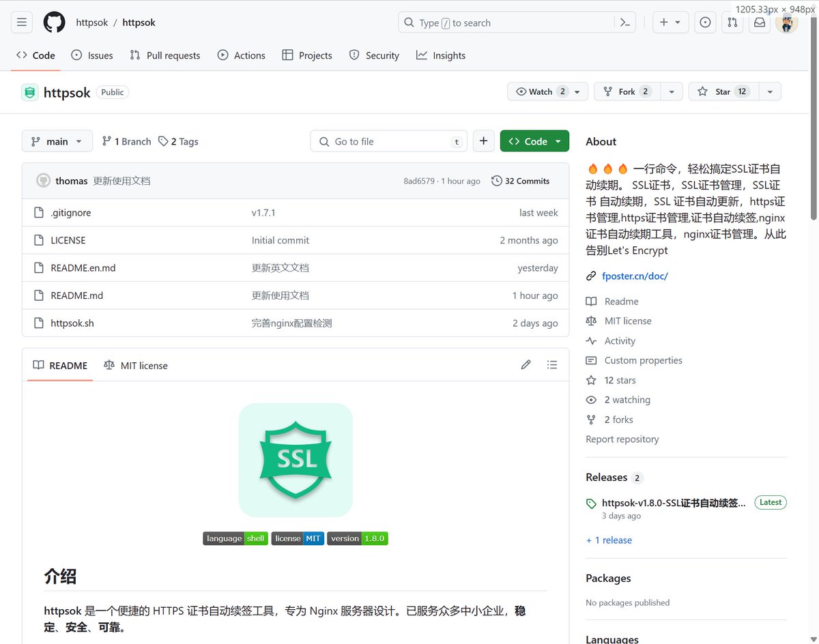Open the pull requests icon in header
The image size is (819, 644).
tap(732, 23)
